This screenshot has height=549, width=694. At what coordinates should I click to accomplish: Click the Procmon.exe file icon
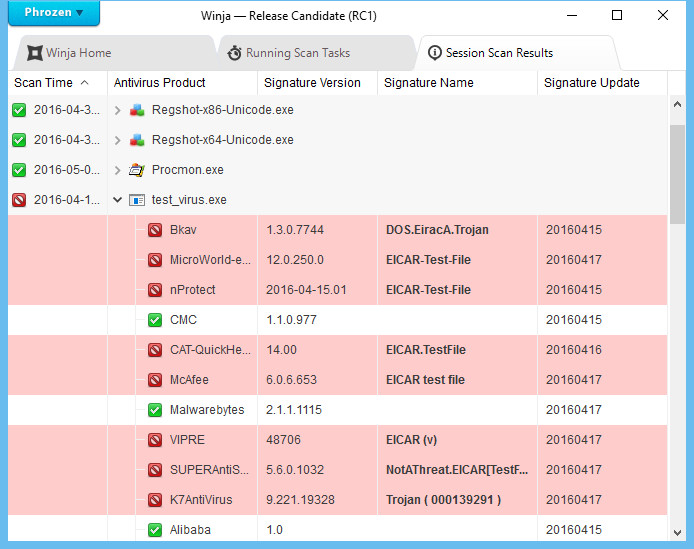[137, 170]
